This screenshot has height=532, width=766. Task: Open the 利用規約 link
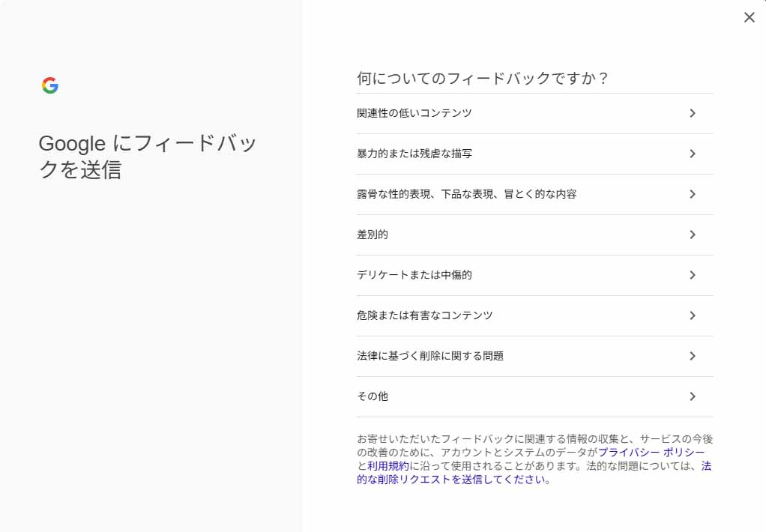388,466
